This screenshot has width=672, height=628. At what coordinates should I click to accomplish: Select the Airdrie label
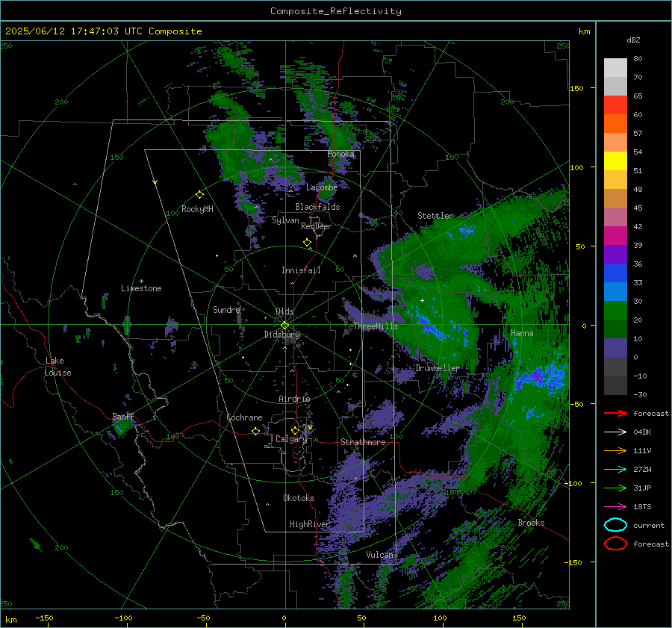tap(294, 399)
